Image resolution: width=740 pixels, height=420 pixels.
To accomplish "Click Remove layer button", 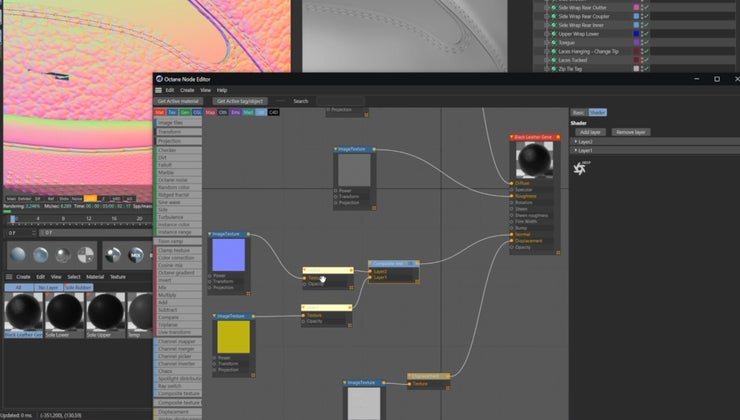I will (x=631, y=132).
